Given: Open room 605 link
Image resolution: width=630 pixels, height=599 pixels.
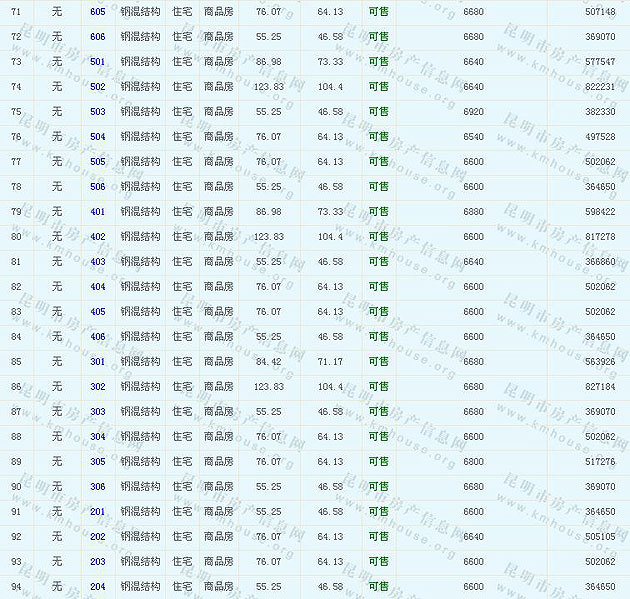Looking at the screenshot, I should tap(97, 12).
